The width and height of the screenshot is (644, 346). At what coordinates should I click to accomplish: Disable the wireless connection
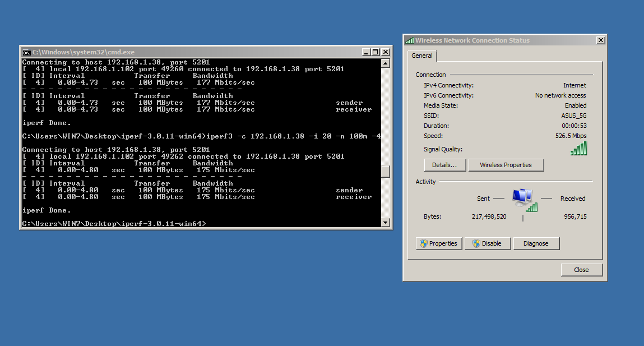click(x=487, y=243)
